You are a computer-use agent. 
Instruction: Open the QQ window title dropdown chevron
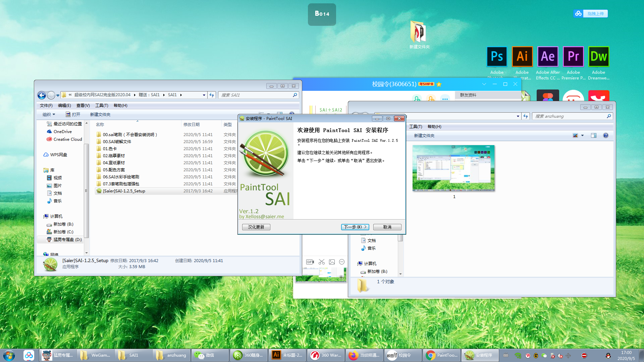tap(484, 84)
